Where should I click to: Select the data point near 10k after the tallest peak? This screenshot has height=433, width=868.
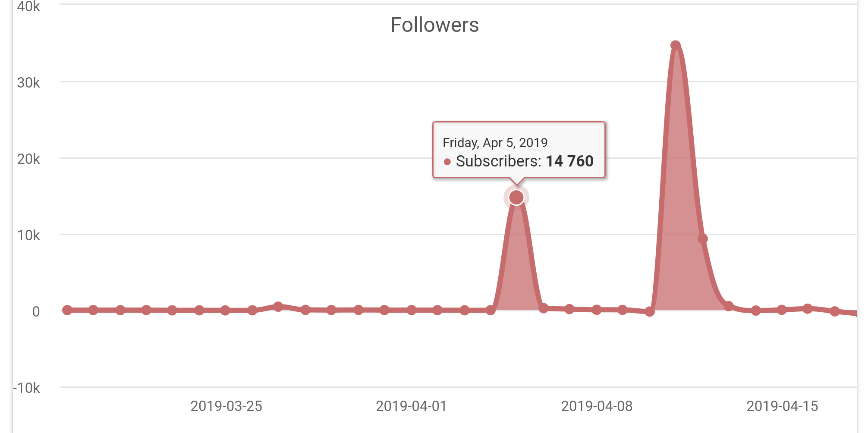coord(702,238)
